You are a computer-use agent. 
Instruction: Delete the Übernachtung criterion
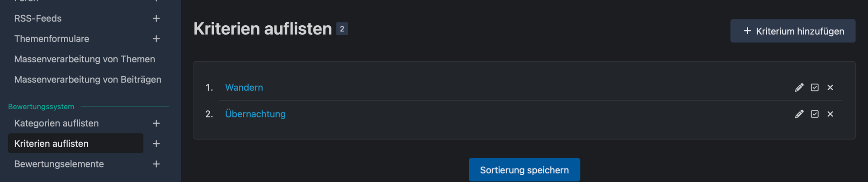point(830,114)
